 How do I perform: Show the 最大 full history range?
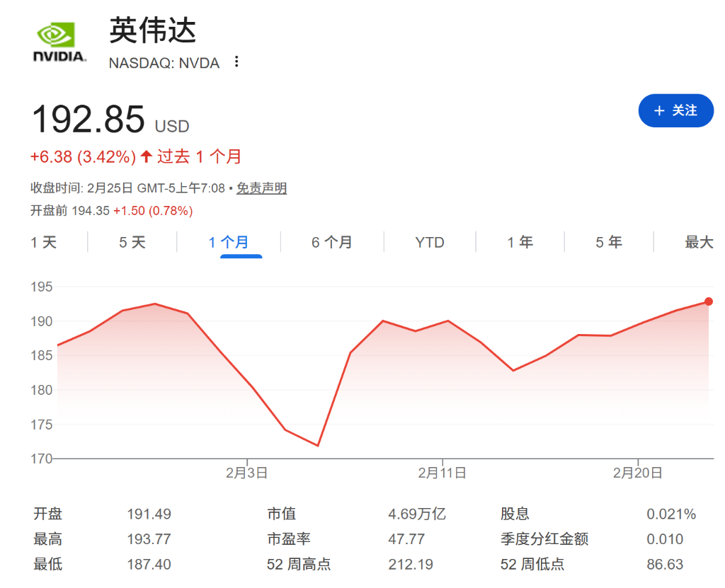[698, 243]
